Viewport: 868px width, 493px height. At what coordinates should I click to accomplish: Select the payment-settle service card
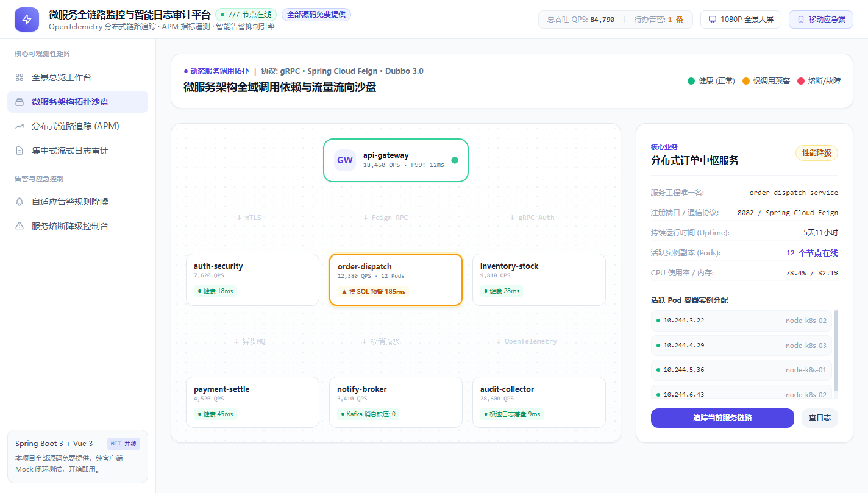pyautogui.click(x=252, y=402)
